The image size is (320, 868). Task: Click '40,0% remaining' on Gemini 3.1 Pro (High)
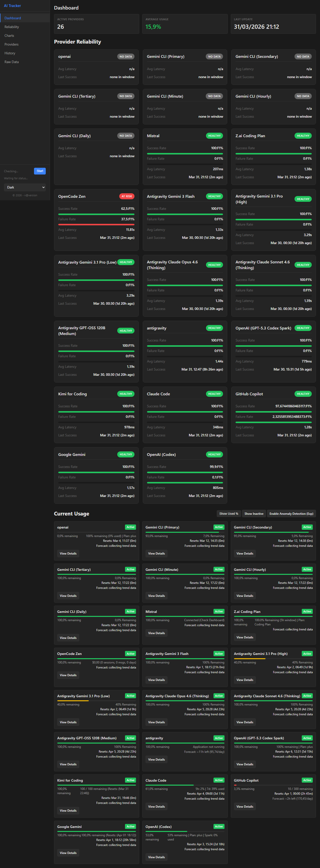pyautogui.click(x=245, y=662)
